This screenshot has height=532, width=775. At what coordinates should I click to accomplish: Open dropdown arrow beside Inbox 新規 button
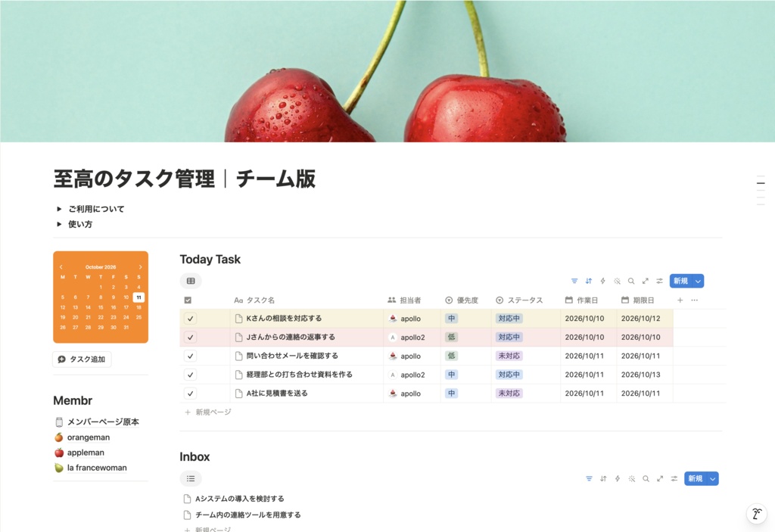pyautogui.click(x=712, y=478)
